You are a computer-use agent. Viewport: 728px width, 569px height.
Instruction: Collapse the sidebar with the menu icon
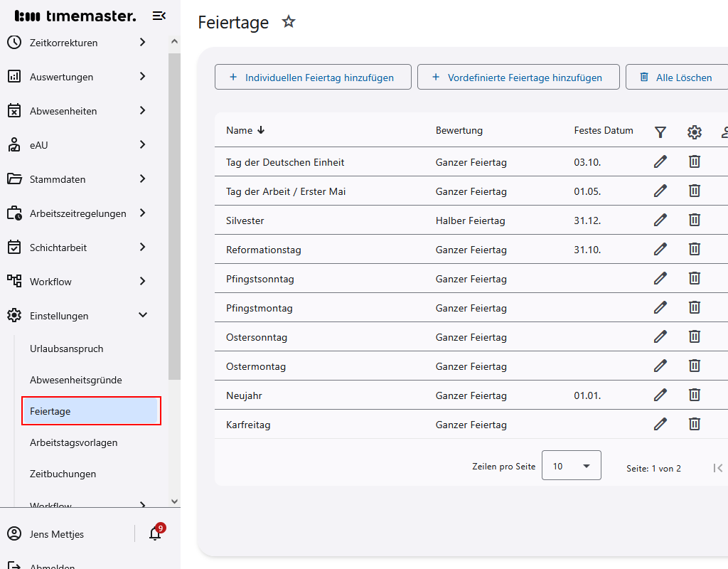pyautogui.click(x=159, y=16)
